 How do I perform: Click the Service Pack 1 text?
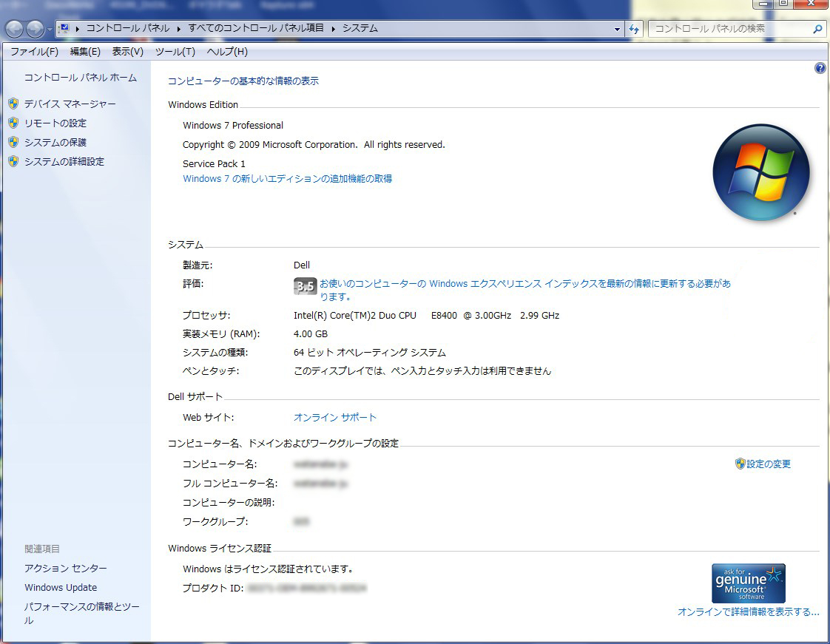(x=214, y=164)
